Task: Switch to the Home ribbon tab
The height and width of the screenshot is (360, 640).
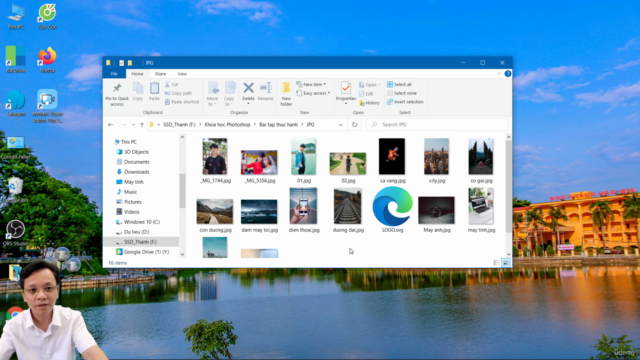Action: pos(137,74)
